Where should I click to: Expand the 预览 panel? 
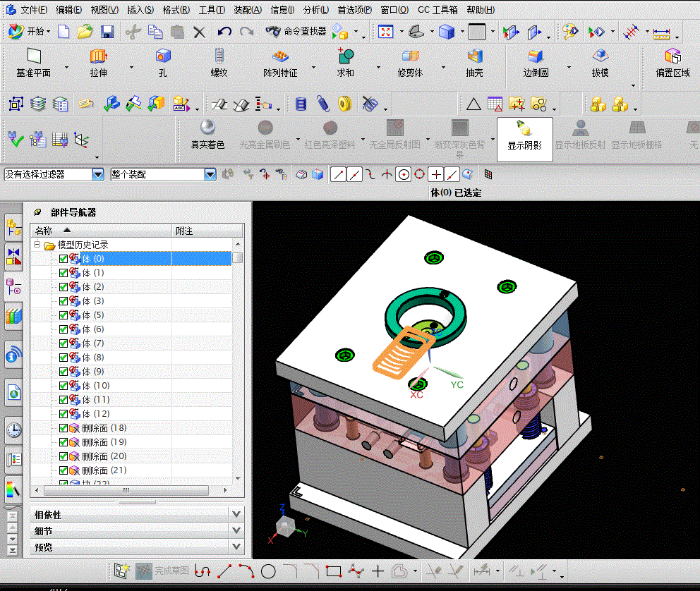point(236,547)
